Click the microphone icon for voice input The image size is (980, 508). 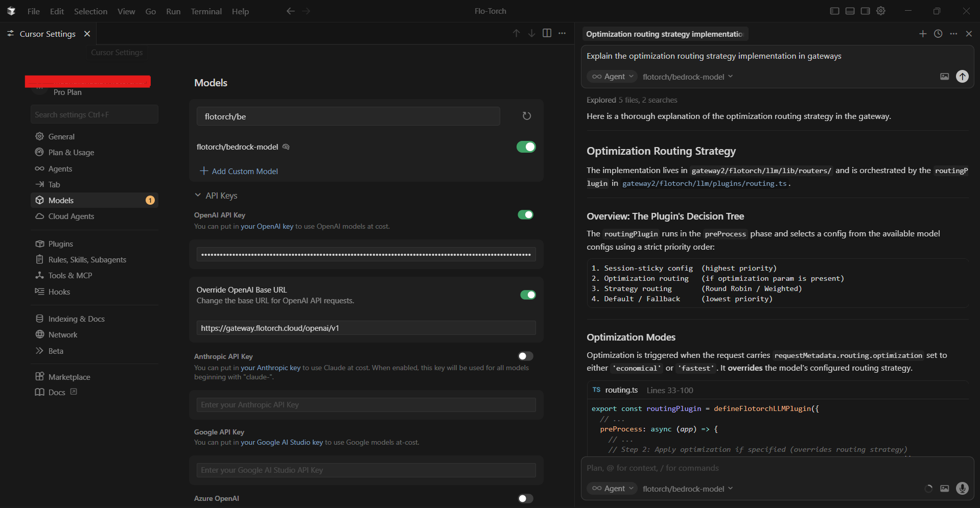pos(963,489)
